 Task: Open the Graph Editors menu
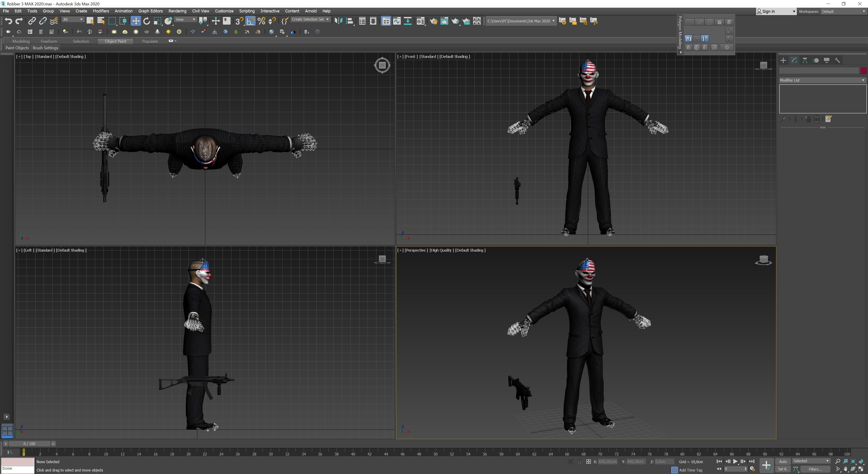coord(150,11)
